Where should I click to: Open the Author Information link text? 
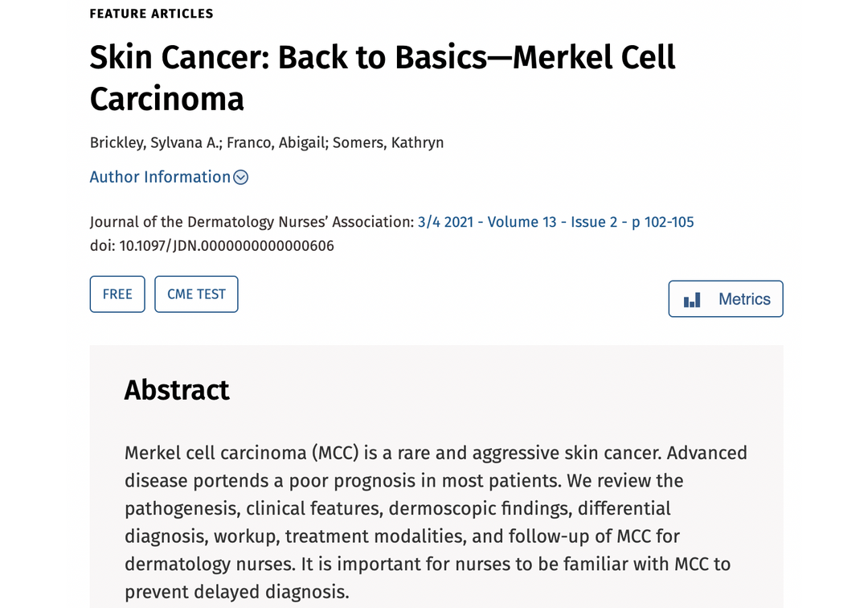coord(160,177)
